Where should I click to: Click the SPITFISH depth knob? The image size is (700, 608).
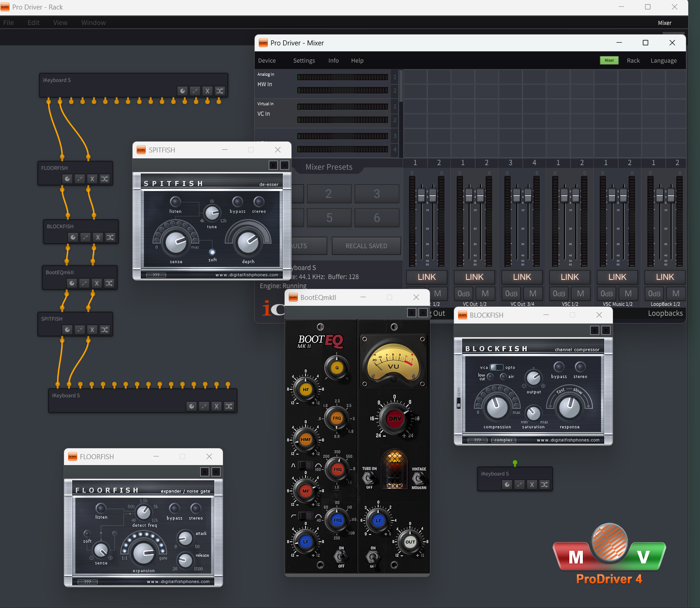[248, 243]
